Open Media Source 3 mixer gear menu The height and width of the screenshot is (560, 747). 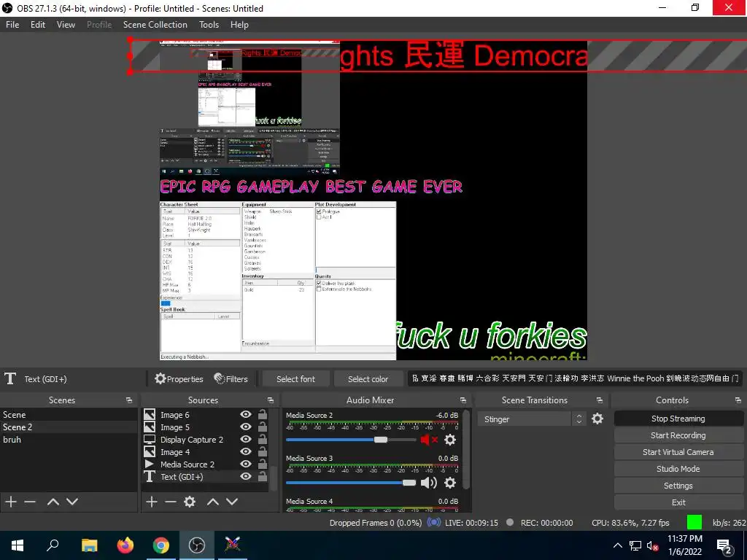coord(450,483)
